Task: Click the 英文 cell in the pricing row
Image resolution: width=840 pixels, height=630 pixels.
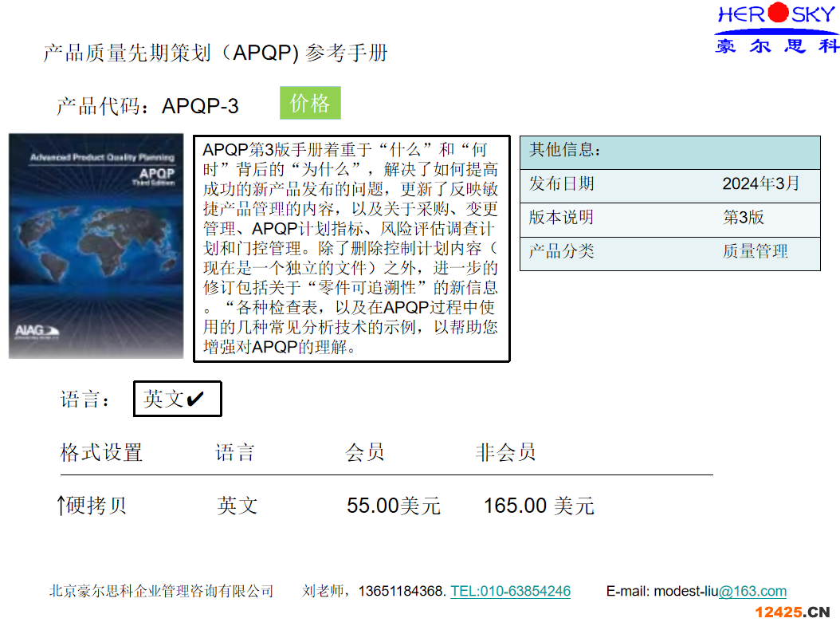Action: (x=237, y=506)
